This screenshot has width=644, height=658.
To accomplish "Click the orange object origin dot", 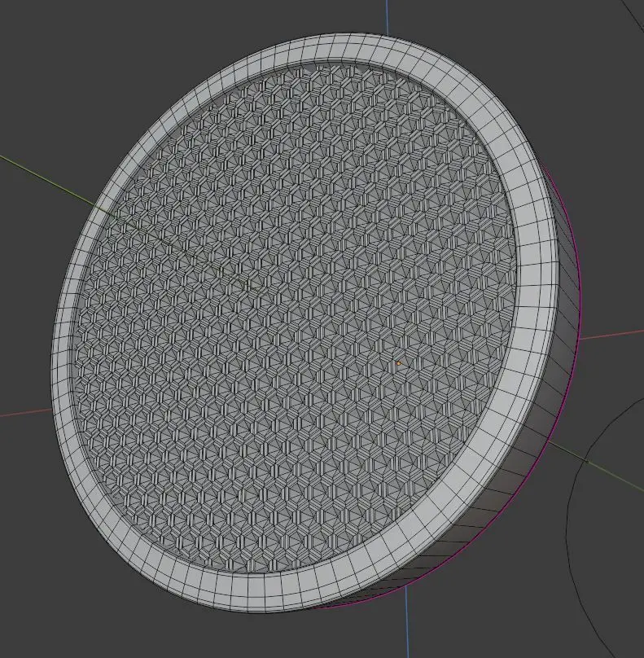I will click(399, 363).
